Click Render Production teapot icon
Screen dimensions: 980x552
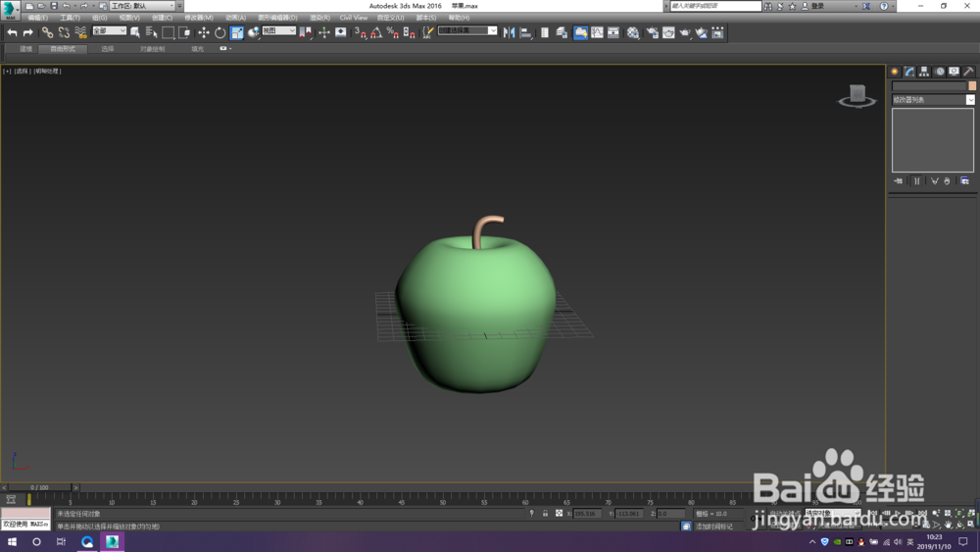coord(685,32)
